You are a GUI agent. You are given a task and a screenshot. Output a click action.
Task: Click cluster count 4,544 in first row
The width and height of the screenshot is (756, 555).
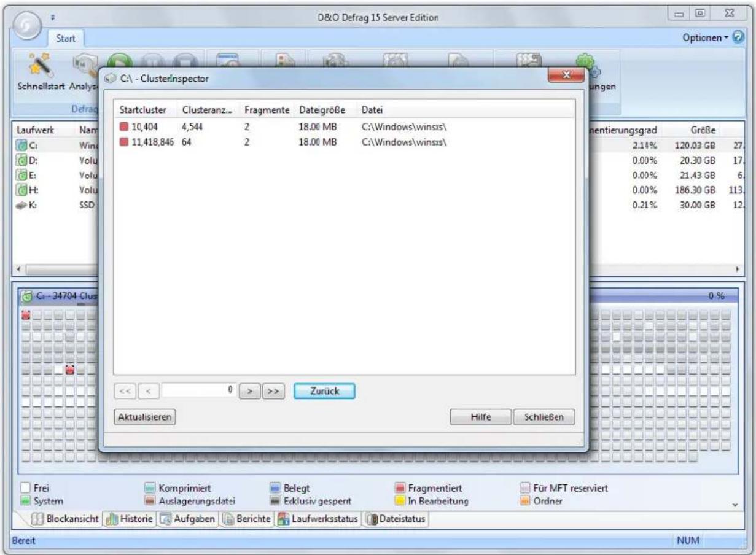coord(192,127)
